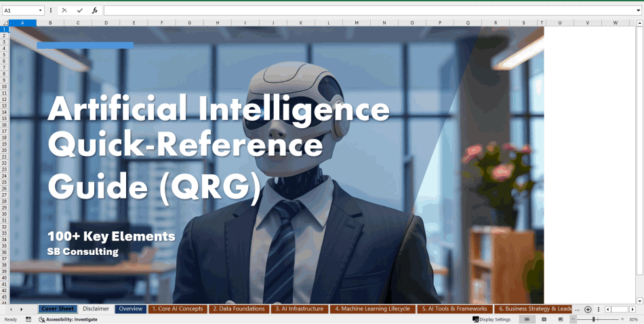
Task: Switch to Normal view icon
Action: click(x=527, y=319)
